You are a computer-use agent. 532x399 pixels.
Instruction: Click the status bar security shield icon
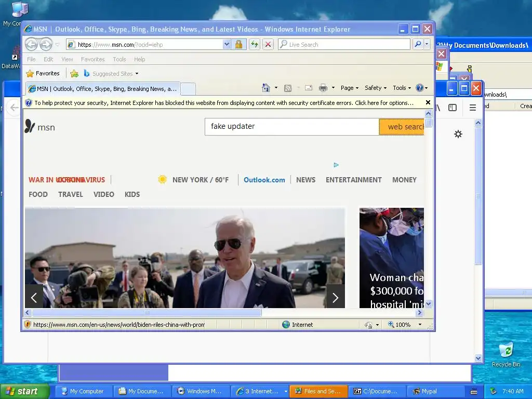[28, 324]
